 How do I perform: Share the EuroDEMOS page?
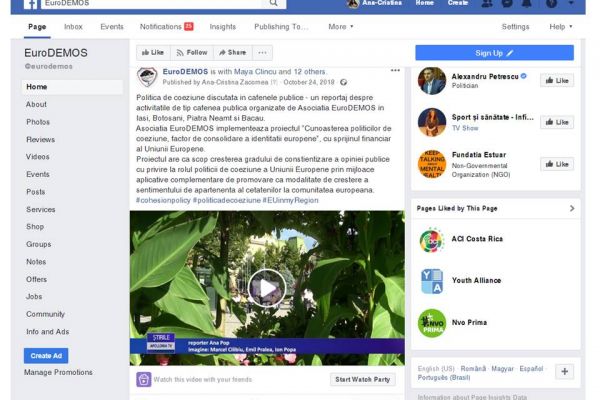(x=233, y=53)
